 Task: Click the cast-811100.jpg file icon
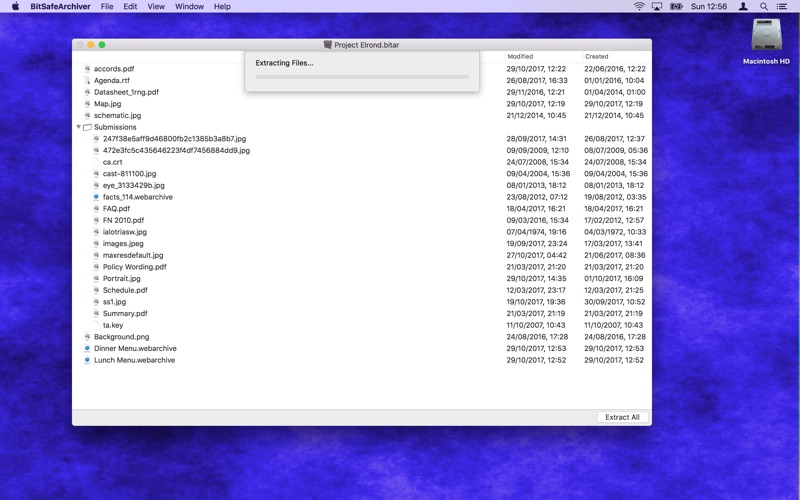coord(96,173)
